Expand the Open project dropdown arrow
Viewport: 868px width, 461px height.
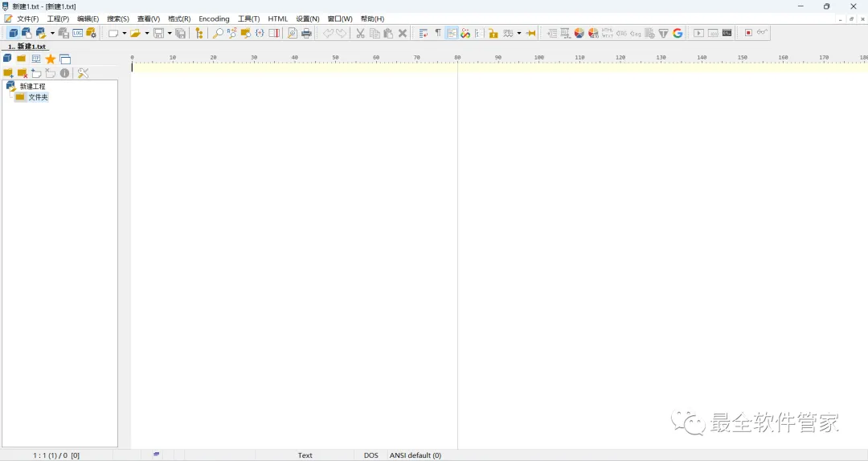(52, 33)
